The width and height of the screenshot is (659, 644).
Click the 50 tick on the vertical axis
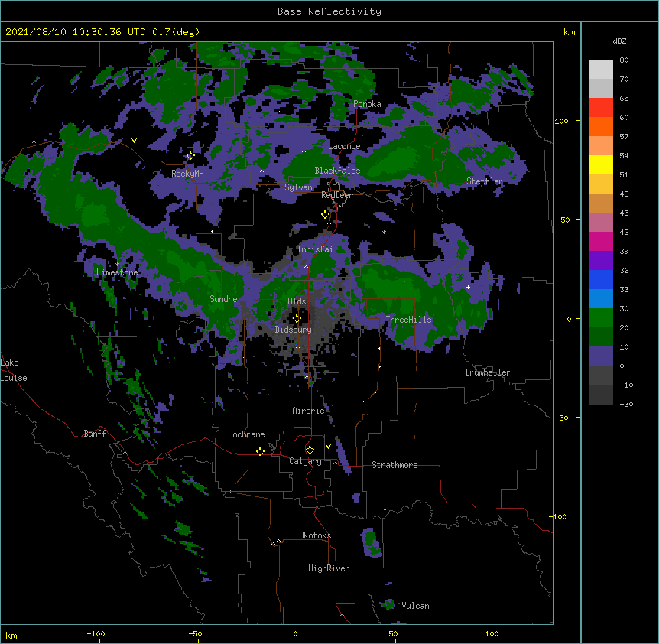[x=565, y=220]
